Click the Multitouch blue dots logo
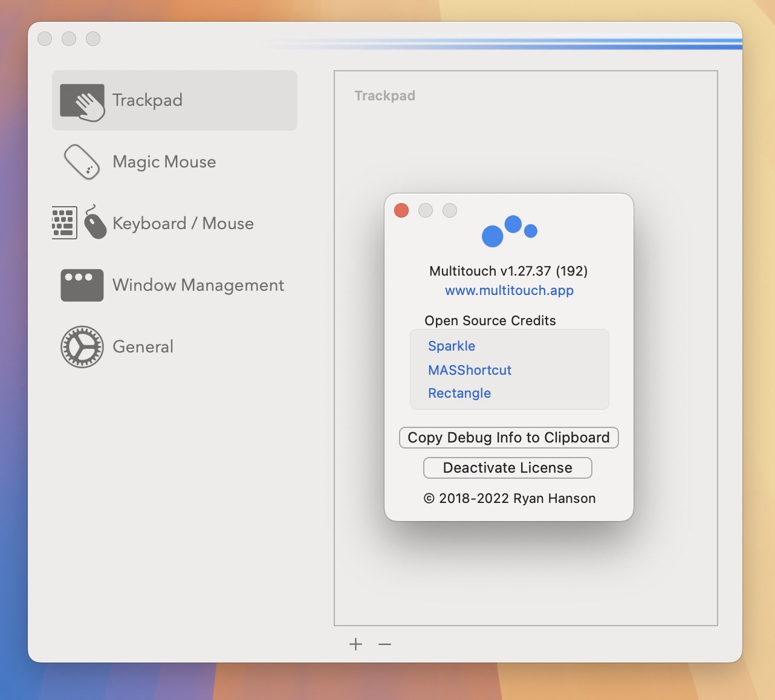This screenshot has width=775, height=700. pos(509,232)
